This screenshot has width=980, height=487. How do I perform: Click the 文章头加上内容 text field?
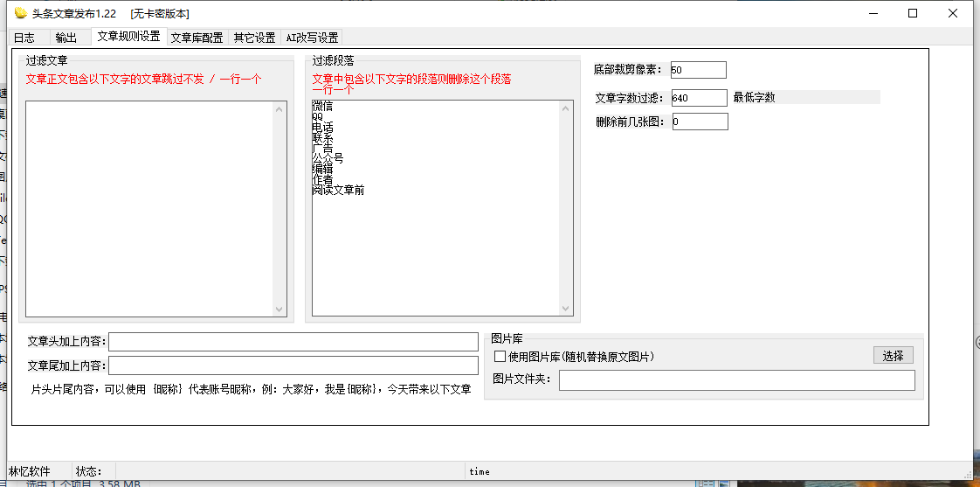[293, 341]
